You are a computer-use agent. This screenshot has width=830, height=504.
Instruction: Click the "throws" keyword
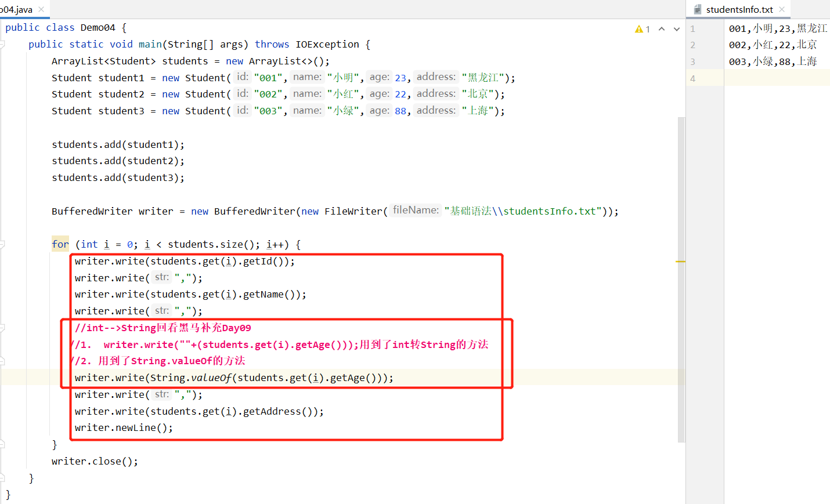(272, 44)
